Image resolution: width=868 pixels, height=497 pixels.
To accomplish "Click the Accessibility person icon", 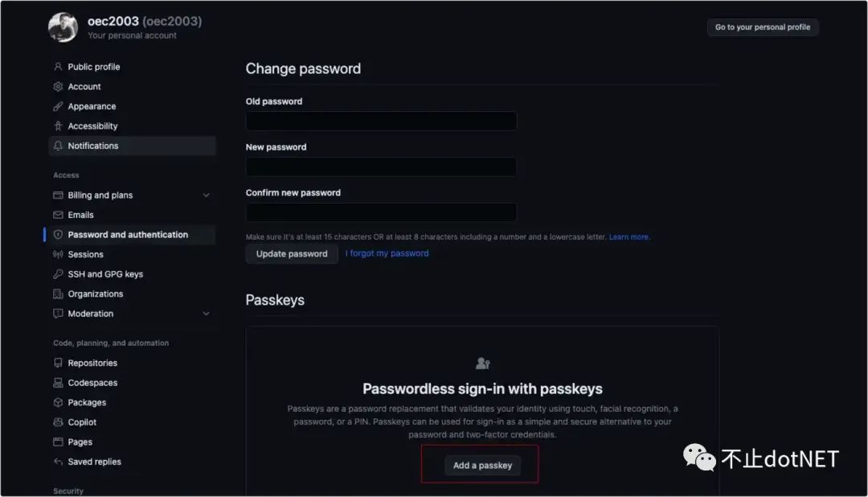I will point(57,125).
